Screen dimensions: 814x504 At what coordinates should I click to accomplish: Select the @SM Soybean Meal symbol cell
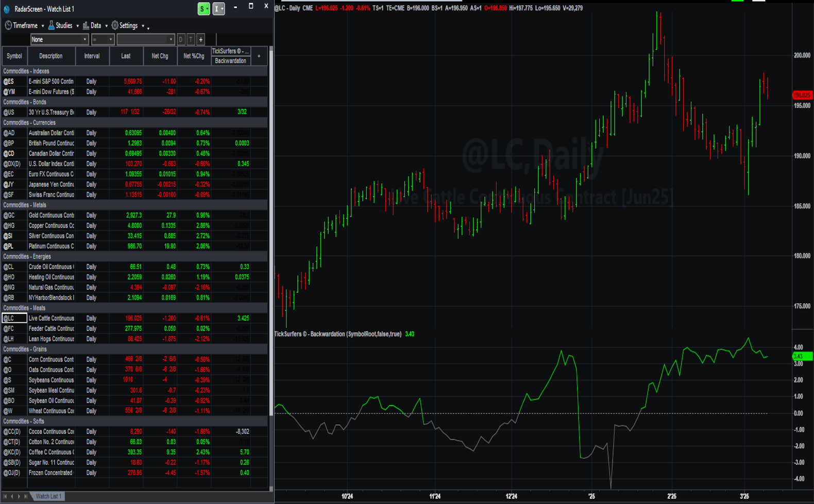click(14, 390)
